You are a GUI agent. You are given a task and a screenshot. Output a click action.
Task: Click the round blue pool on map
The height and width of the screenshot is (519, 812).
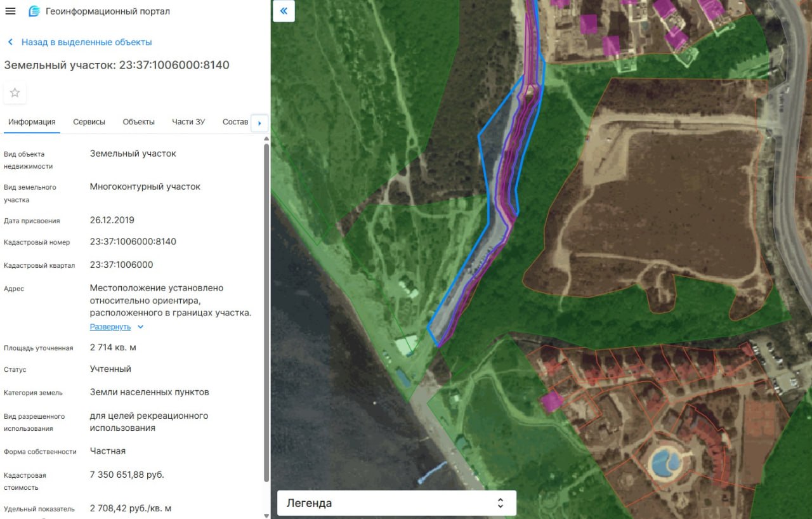[665, 461]
